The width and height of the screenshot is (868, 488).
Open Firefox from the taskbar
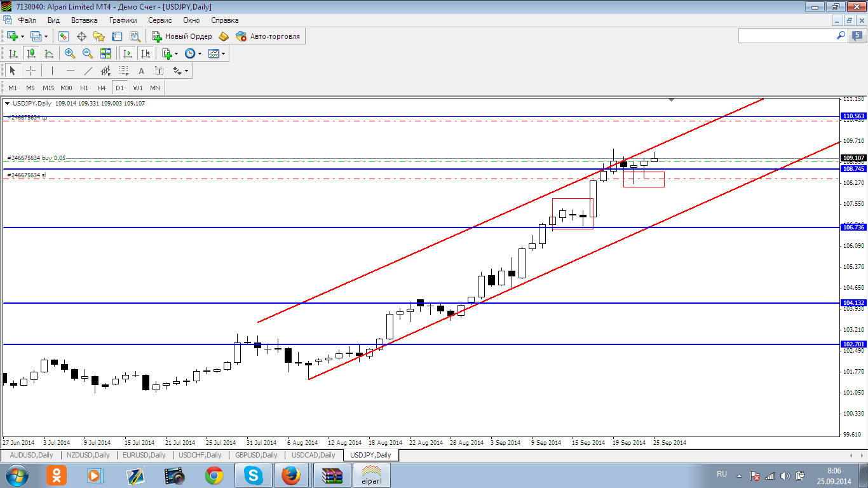(290, 475)
